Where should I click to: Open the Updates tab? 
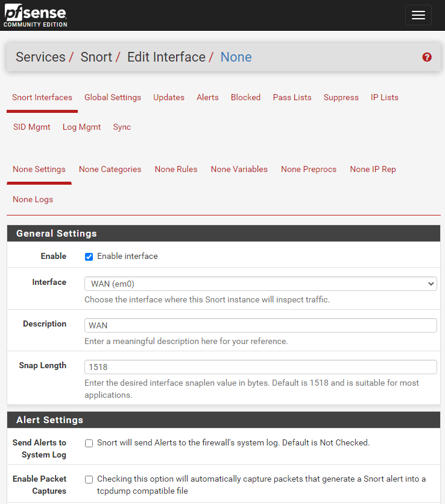[x=169, y=98]
